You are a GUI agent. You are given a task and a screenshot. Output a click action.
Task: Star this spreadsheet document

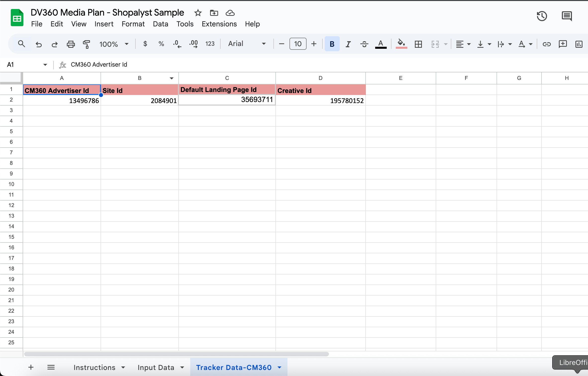tap(198, 13)
